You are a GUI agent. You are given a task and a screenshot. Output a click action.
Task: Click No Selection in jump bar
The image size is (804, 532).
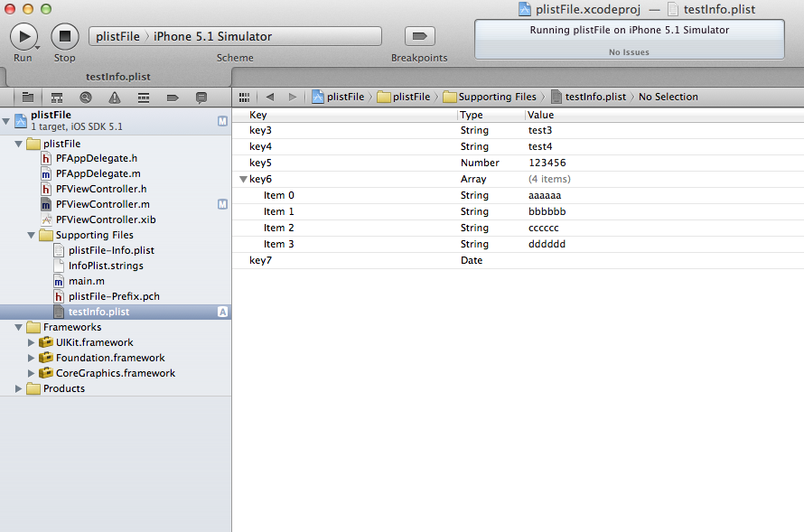(668, 97)
